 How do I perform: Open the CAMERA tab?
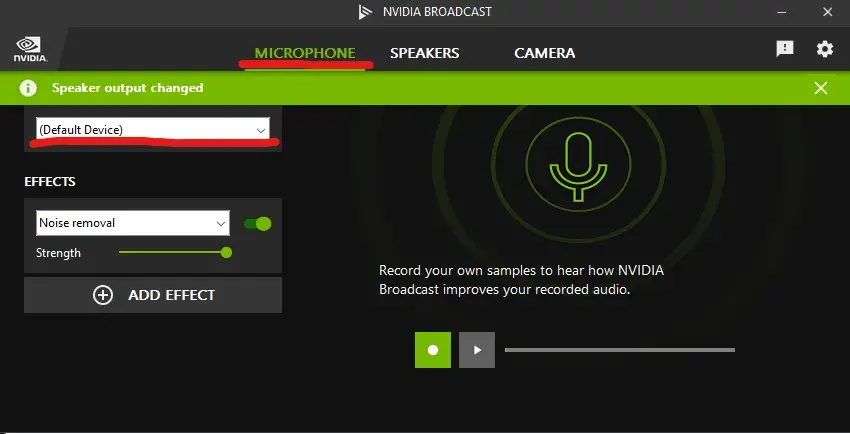coord(544,53)
